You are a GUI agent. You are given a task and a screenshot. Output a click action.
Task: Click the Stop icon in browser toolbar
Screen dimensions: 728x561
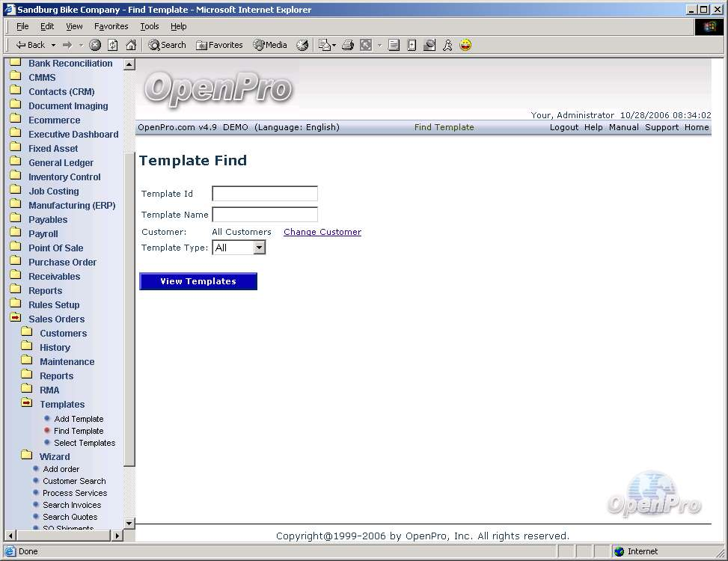pos(95,45)
